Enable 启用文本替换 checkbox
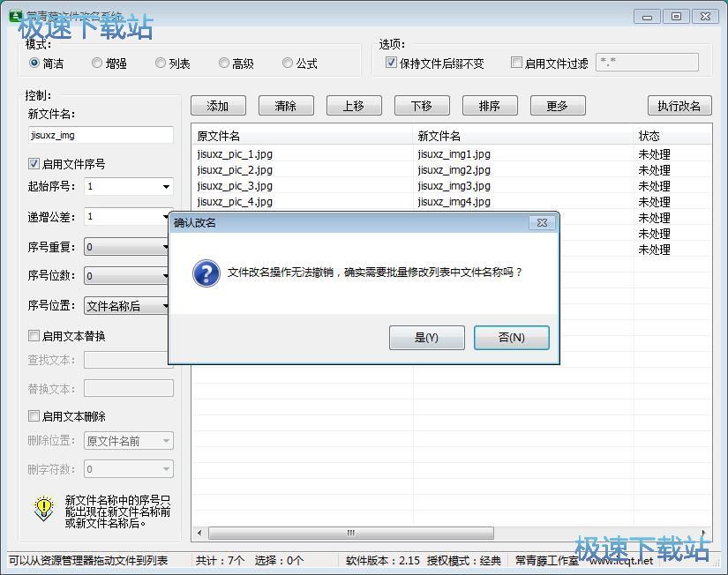This screenshot has height=575, width=728. [x=34, y=335]
